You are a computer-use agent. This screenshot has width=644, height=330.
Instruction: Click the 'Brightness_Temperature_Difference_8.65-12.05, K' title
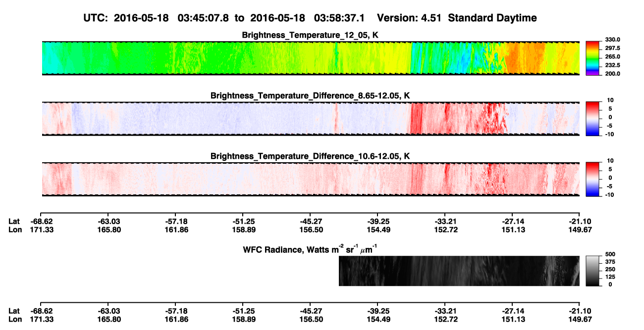pyautogui.click(x=311, y=95)
